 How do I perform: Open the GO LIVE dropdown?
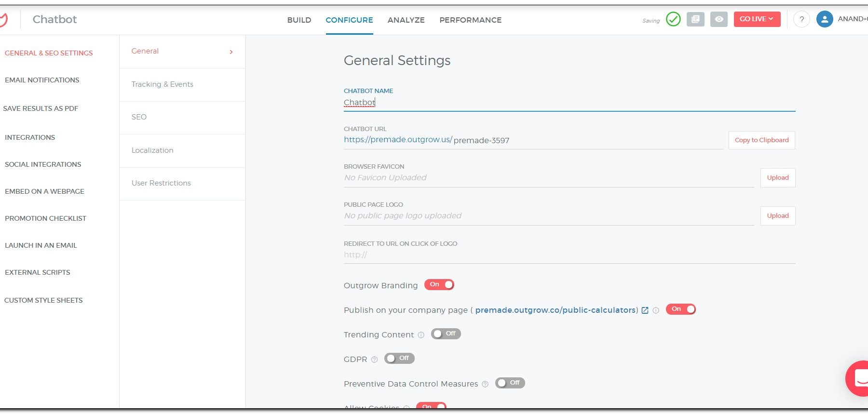pos(757,19)
